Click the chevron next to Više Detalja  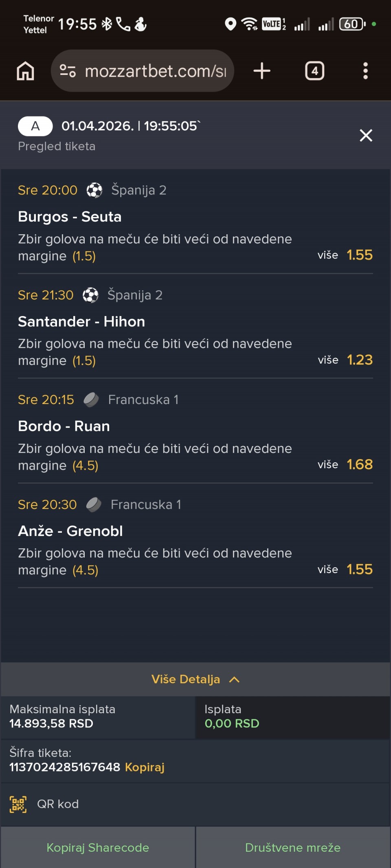click(234, 679)
